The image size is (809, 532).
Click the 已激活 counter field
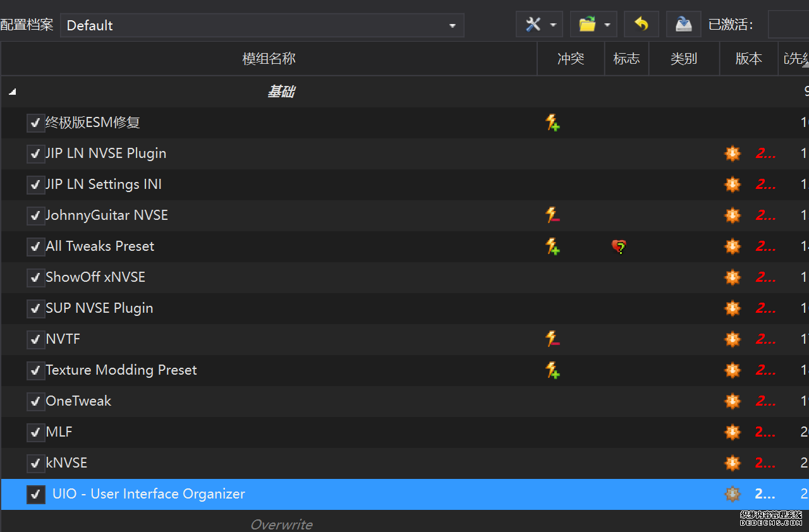coord(788,25)
